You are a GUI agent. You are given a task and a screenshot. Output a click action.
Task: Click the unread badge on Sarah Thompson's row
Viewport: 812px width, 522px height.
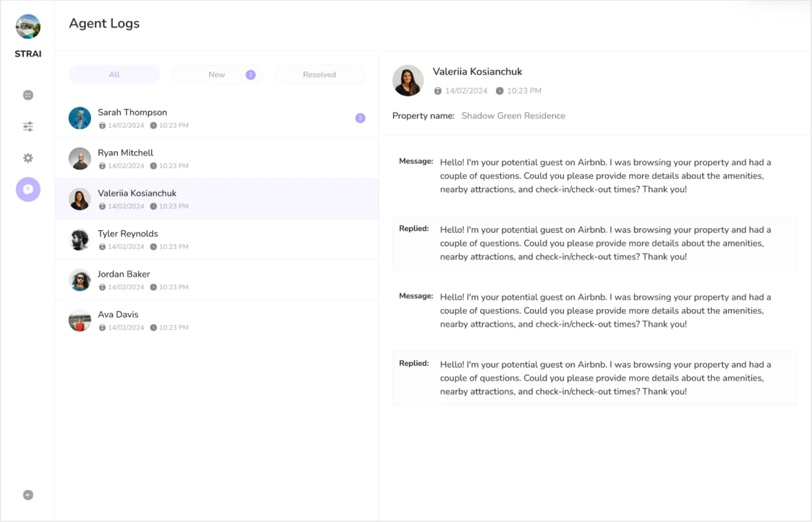[360, 118]
